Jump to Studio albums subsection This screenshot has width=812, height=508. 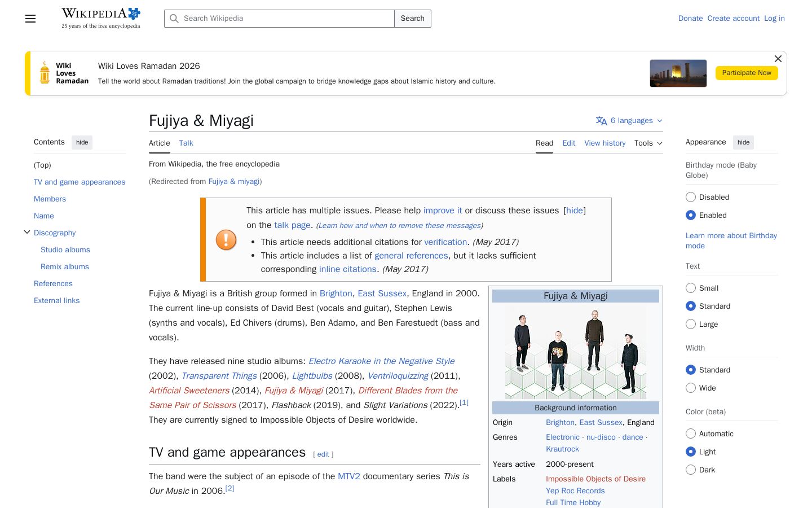(x=65, y=249)
